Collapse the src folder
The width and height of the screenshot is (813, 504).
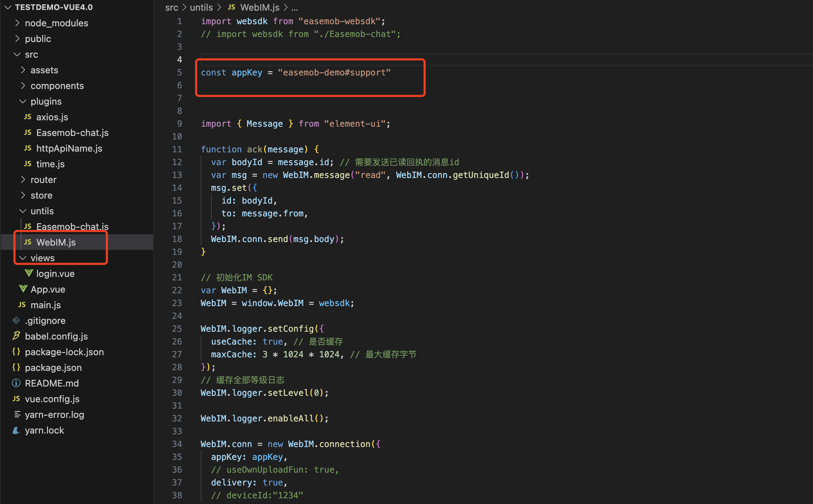click(17, 54)
